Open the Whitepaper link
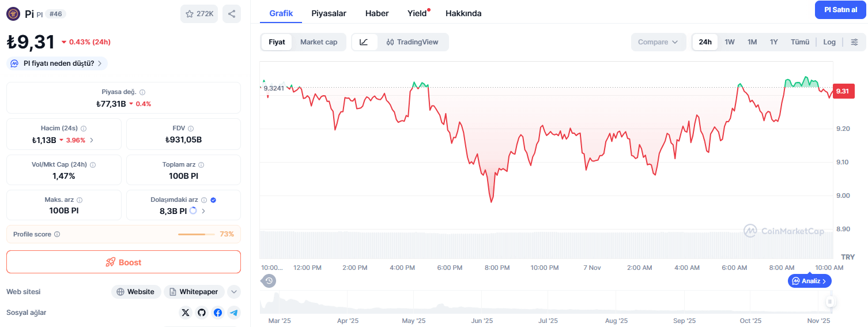 point(194,292)
